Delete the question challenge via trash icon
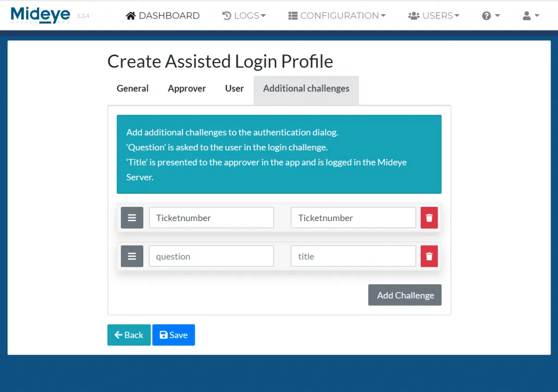The width and height of the screenshot is (558, 392). coord(429,256)
